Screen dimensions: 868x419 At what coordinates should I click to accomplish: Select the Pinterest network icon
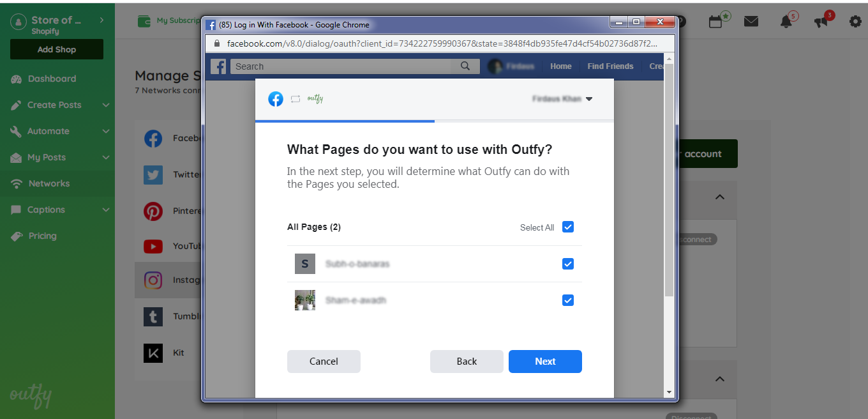pos(153,211)
